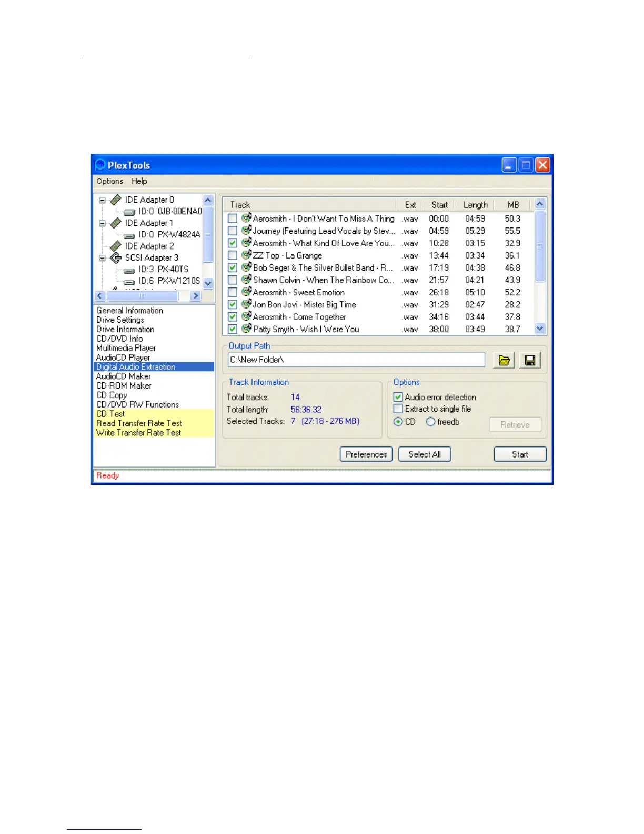Viewport: 644px width, 834px height.
Task: Uncheck Bob Seger & The Silver Bullet Band track
Action: (232, 267)
